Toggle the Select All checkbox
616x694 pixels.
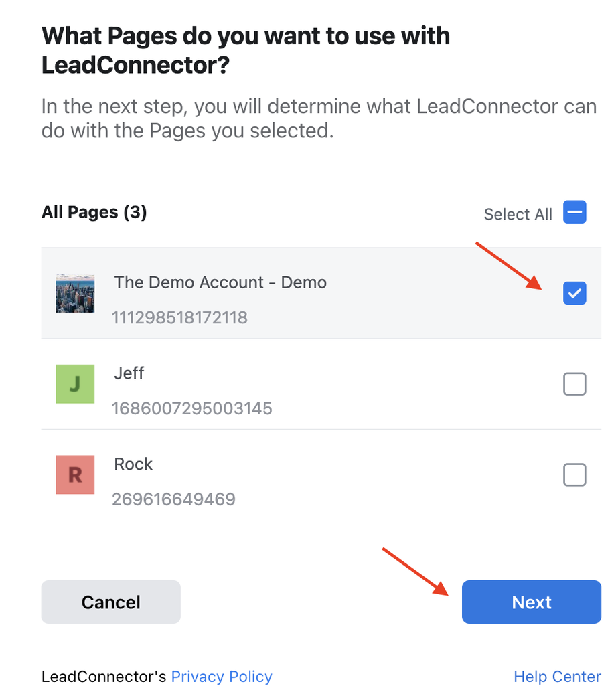[x=574, y=213]
